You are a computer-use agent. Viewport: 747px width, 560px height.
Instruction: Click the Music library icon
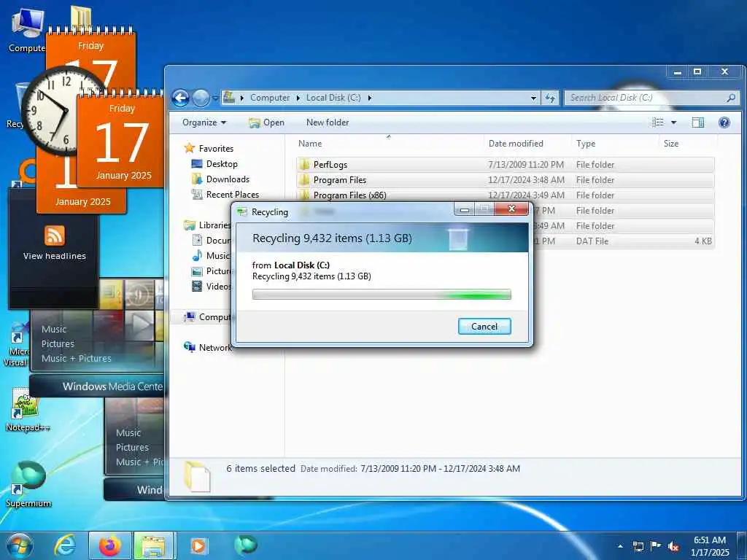pyautogui.click(x=197, y=256)
